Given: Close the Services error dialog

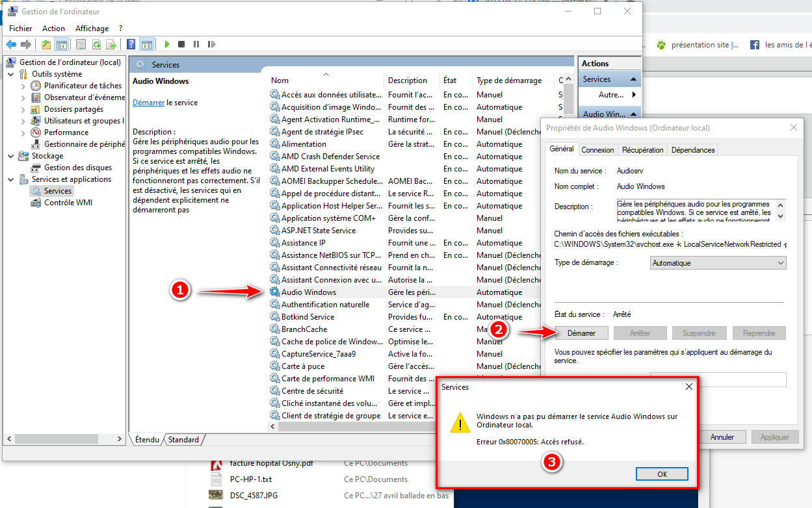Looking at the screenshot, I should tap(689, 387).
